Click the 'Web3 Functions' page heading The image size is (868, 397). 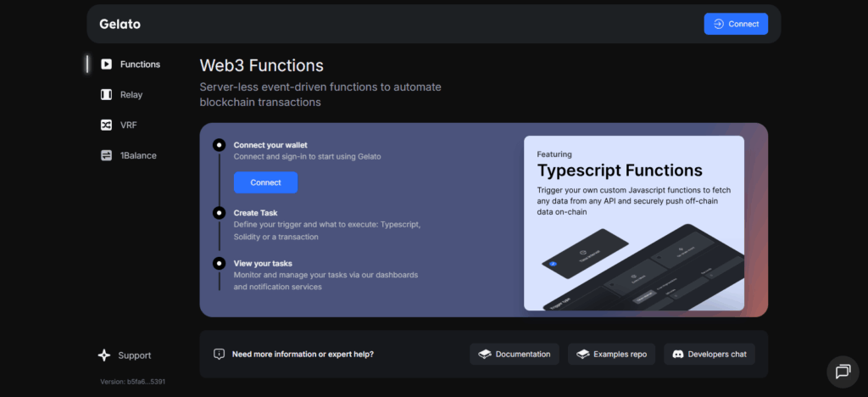click(x=261, y=65)
